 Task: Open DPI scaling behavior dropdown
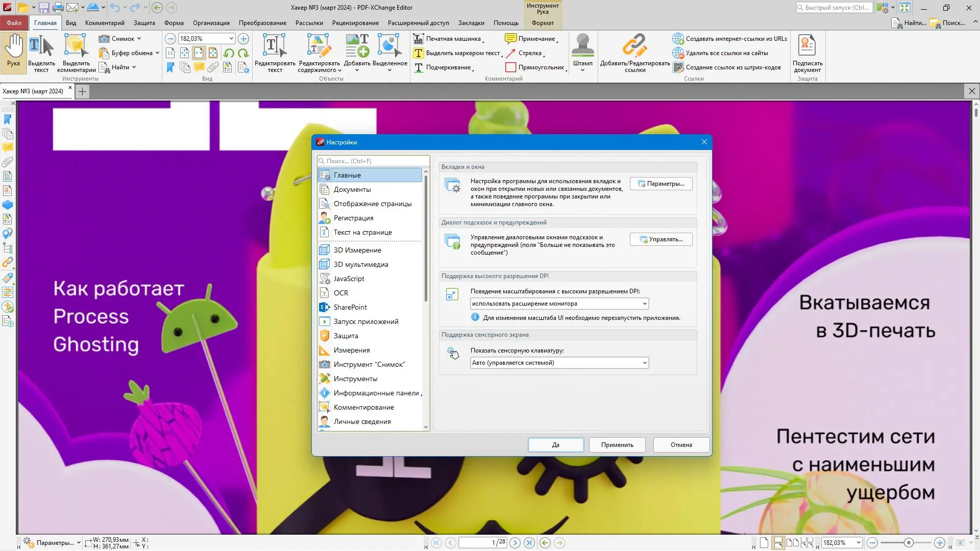pyautogui.click(x=559, y=304)
